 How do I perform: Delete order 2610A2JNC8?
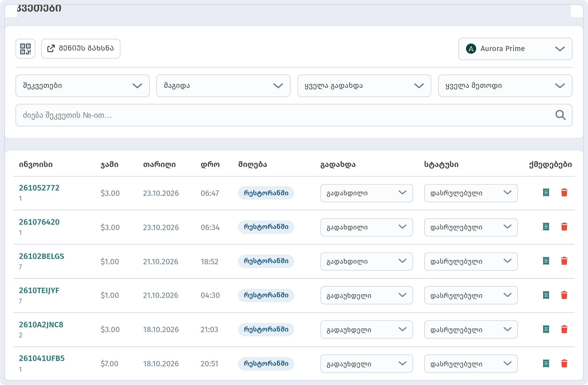(564, 329)
